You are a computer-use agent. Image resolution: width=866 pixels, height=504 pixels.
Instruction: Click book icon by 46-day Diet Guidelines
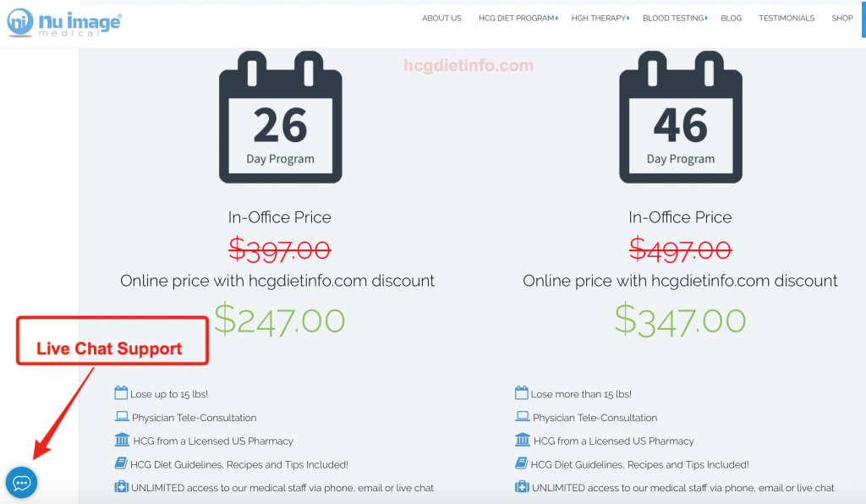(521, 463)
